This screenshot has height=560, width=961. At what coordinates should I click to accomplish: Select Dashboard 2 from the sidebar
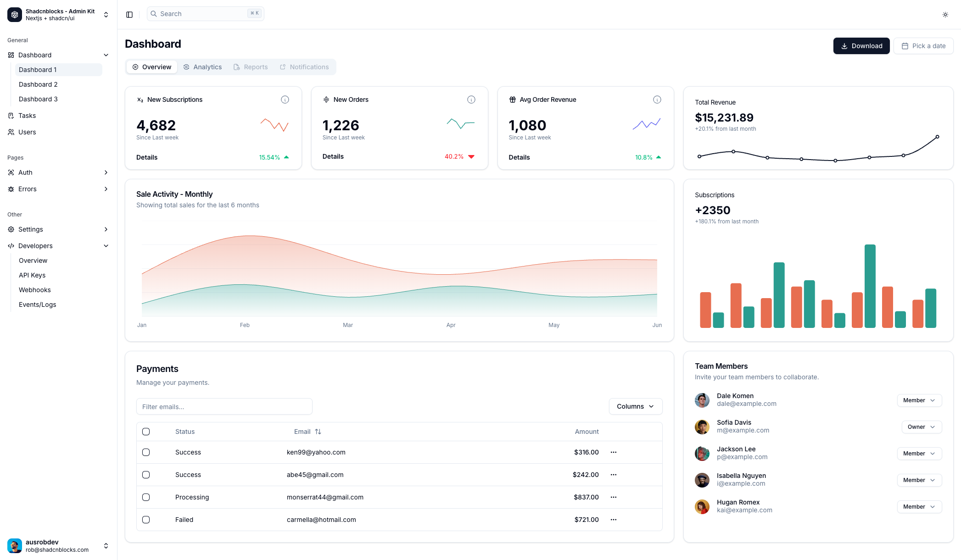coord(38,84)
